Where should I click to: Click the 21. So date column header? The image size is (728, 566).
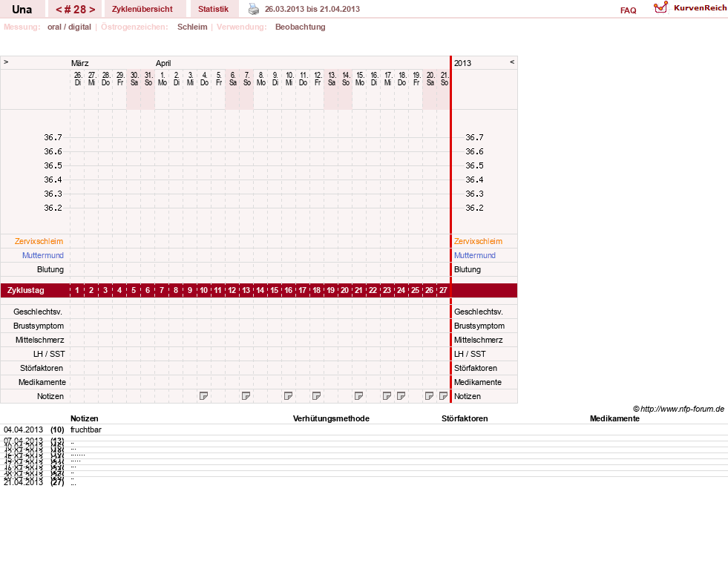445,79
